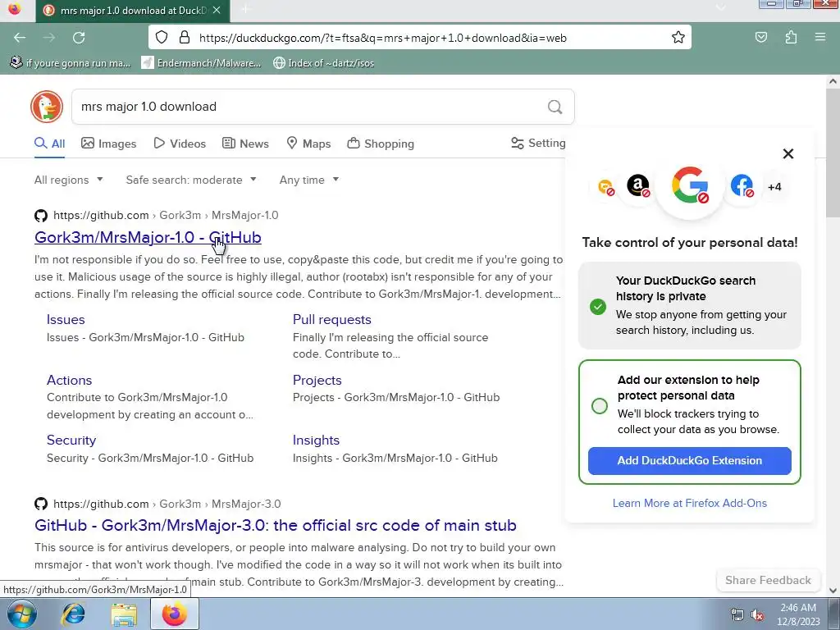The height and width of the screenshot is (630, 840).
Task: Open the tracking protection shield icon
Action: (x=162, y=38)
